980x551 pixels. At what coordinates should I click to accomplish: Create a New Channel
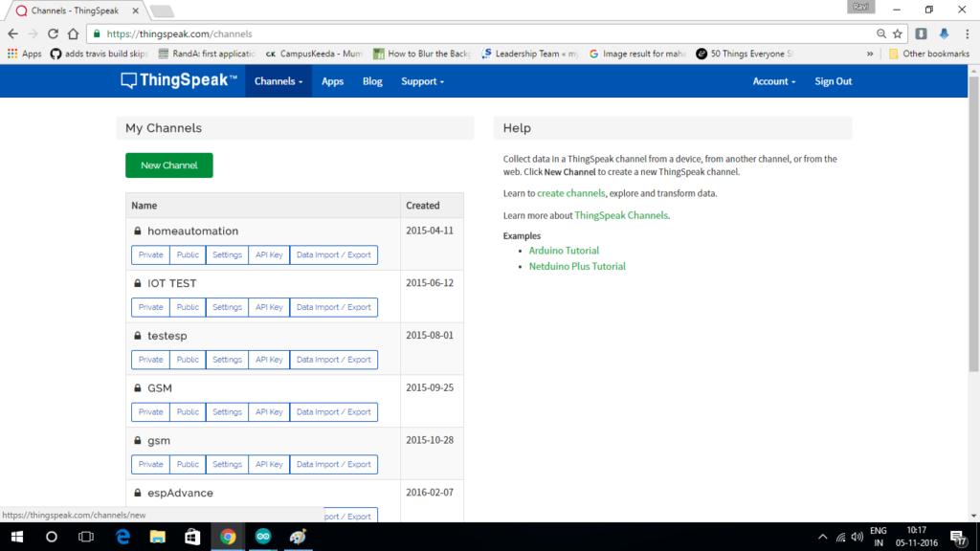pyautogui.click(x=168, y=165)
